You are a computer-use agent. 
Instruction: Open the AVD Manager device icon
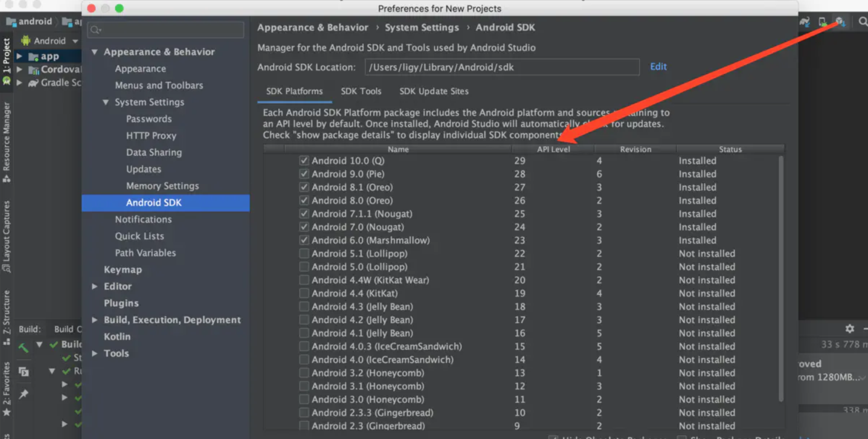pos(823,22)
